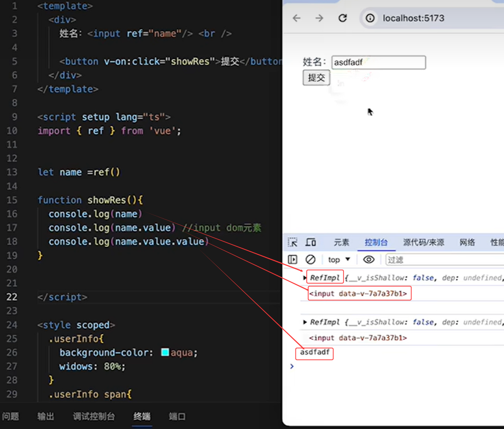Click the import { ref } from 'vue' line
The image size is (504, 429).
[109, 131]
